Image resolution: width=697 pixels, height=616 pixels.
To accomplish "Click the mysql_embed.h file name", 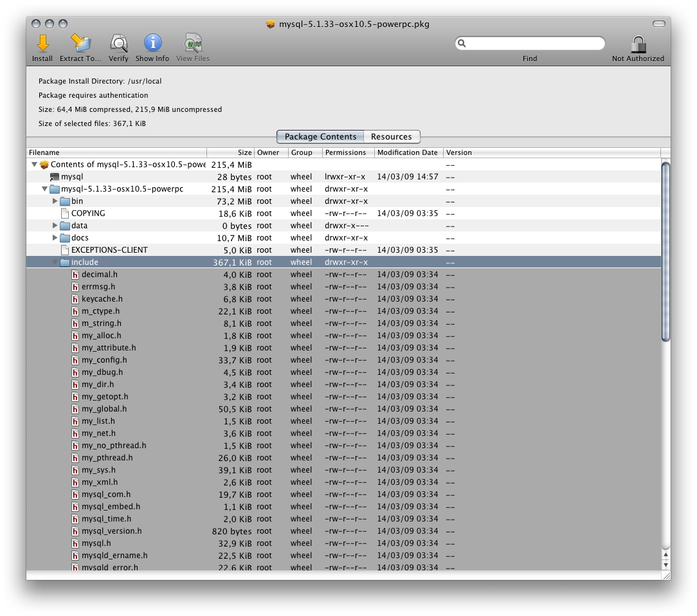I will [111, 507].
